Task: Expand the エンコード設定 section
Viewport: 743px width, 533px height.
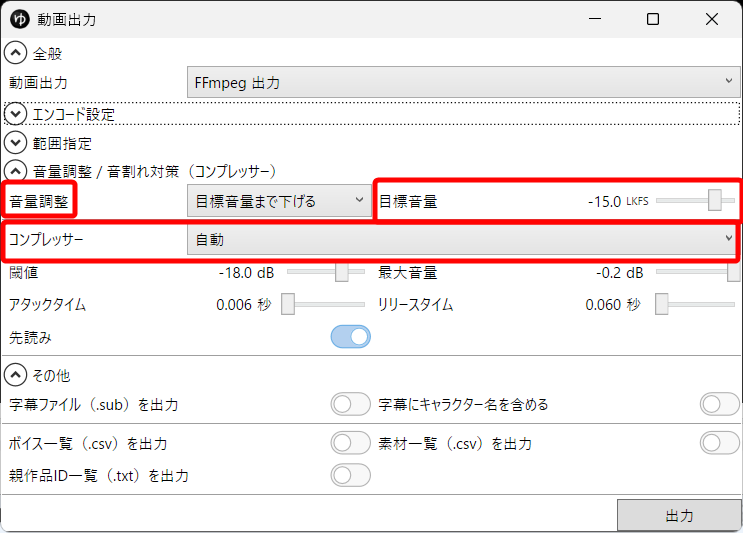Action: tap(17, 114)
